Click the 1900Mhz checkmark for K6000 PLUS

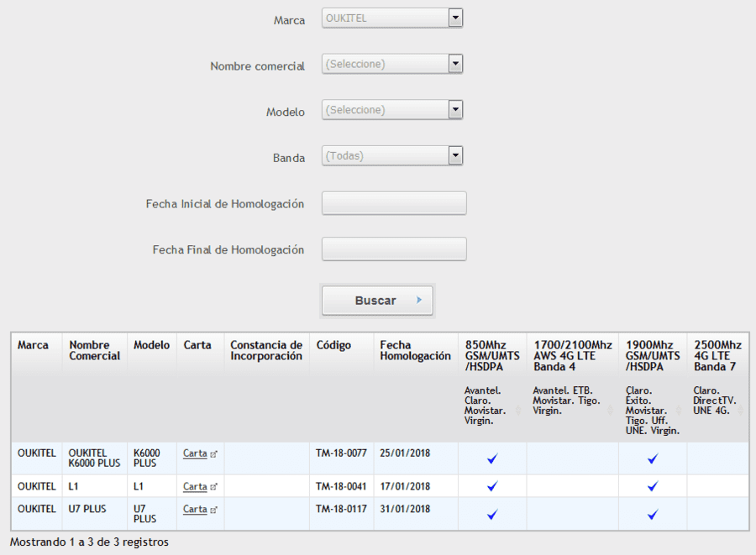coord(653,458)
